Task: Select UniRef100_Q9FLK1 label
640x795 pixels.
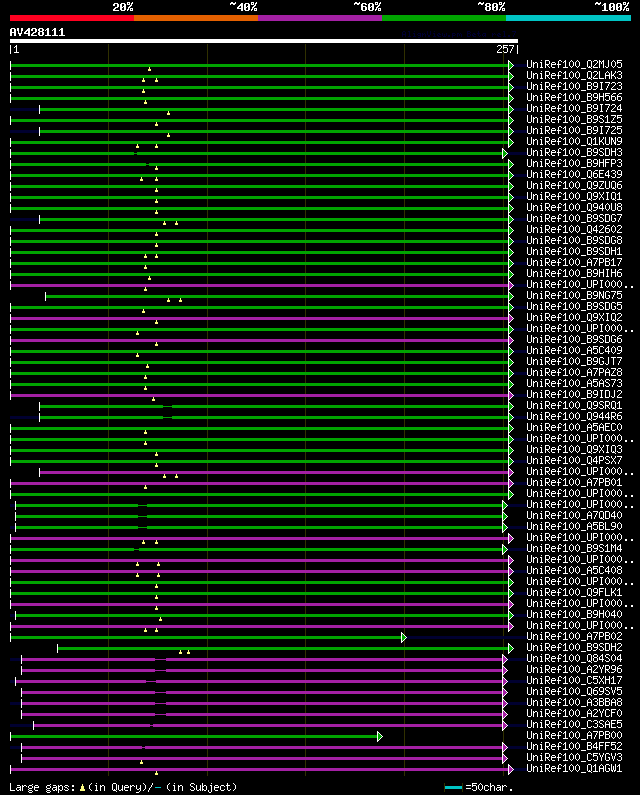Action: point(574,593)
